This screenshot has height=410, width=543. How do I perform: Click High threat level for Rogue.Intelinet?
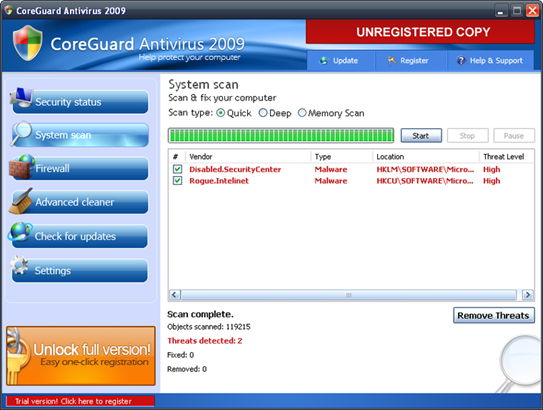[x=492, y=181]
